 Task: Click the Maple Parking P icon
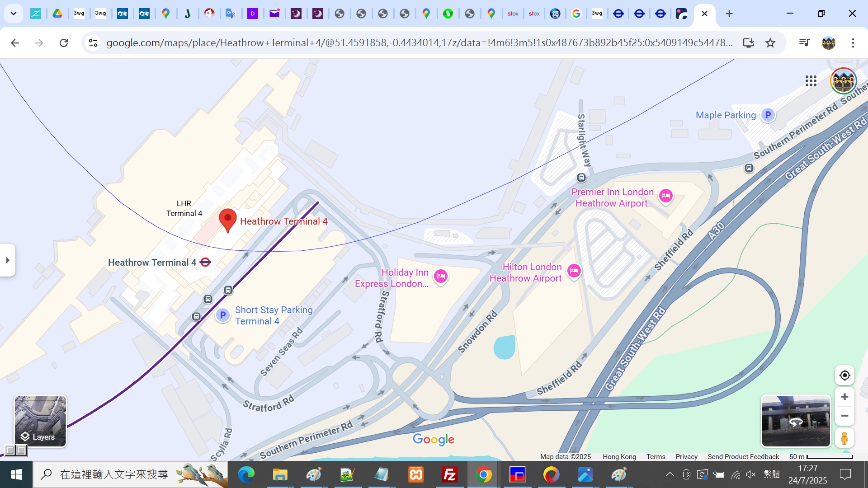768,115
